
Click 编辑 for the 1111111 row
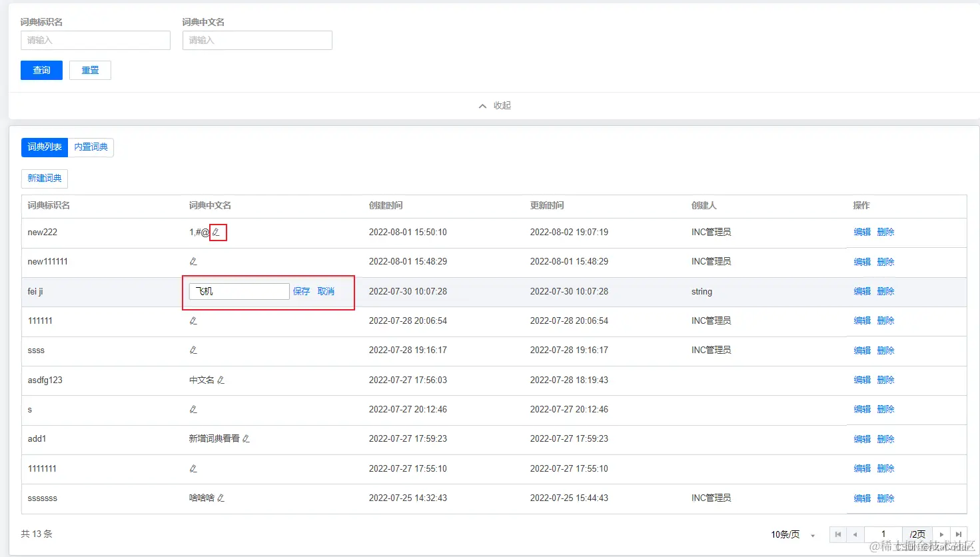(x=862, y=469)
